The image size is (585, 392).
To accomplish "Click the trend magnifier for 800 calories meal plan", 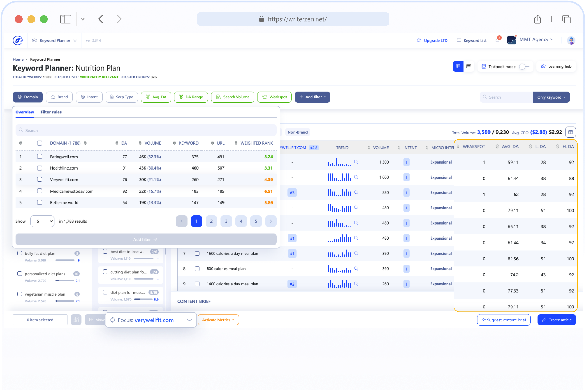I will [x=356, y=268].
